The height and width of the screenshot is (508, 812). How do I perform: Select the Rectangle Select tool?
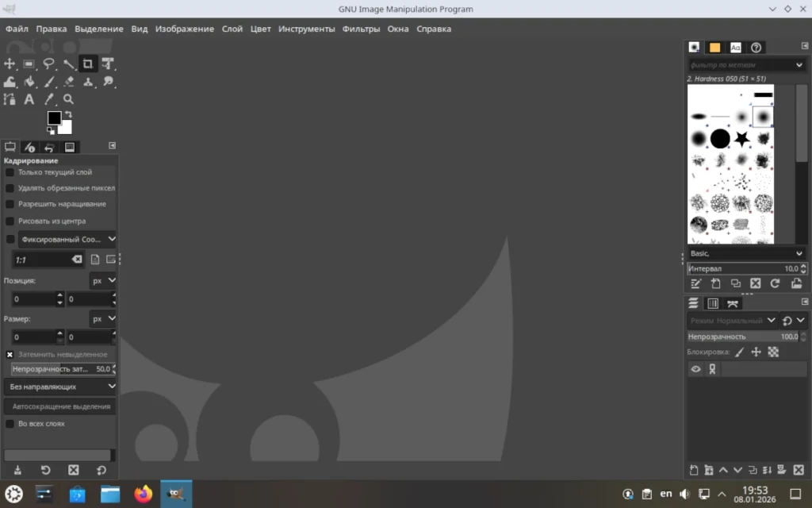point(29,63)
